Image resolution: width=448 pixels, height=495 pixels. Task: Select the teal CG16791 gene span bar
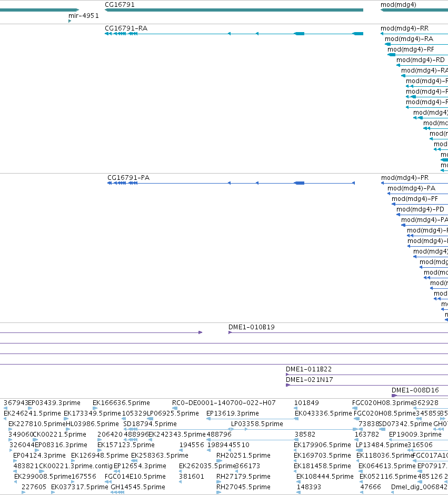click(x=234, y=10)
